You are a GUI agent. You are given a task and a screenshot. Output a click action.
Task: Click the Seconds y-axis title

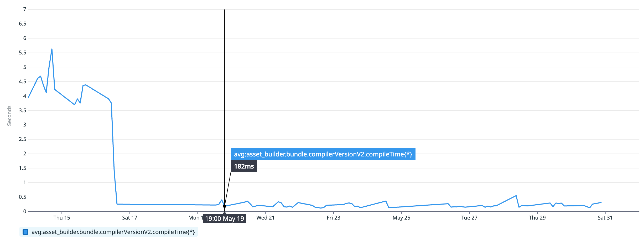click(x=9, y=116)
